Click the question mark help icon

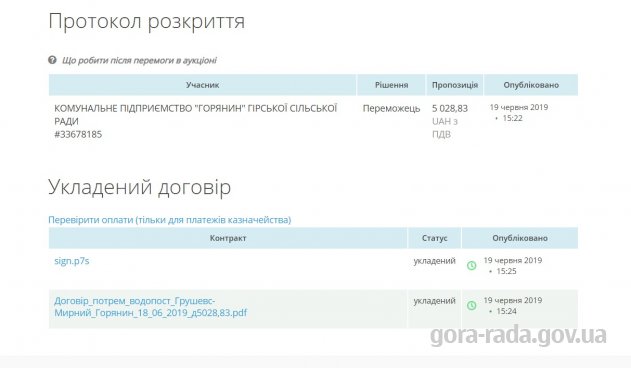point(52,60)
